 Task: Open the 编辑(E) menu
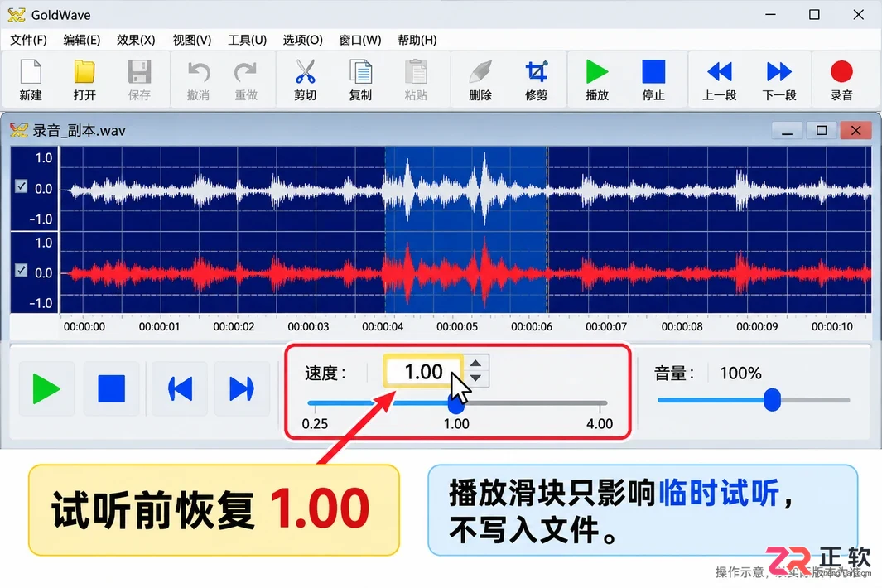[81, 40]
